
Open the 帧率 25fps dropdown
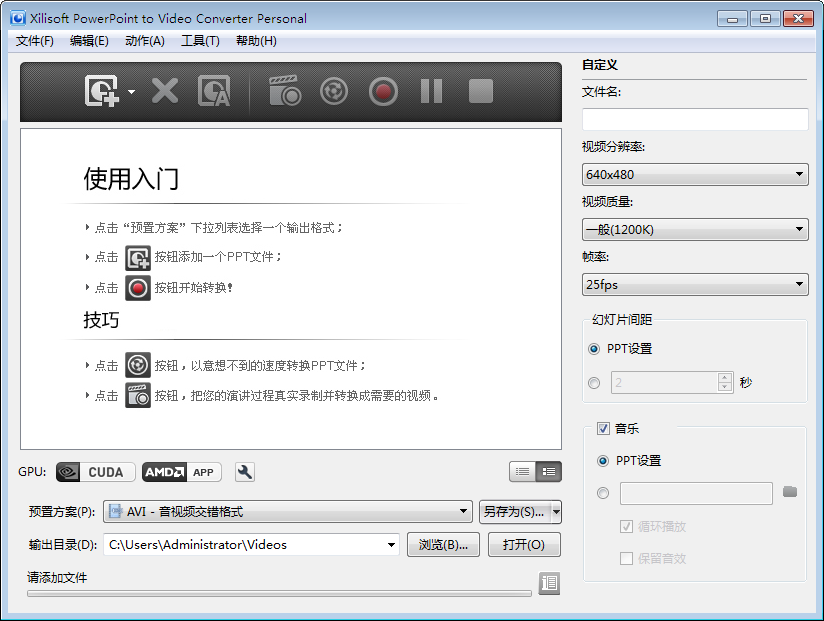(x=695, y=285)
